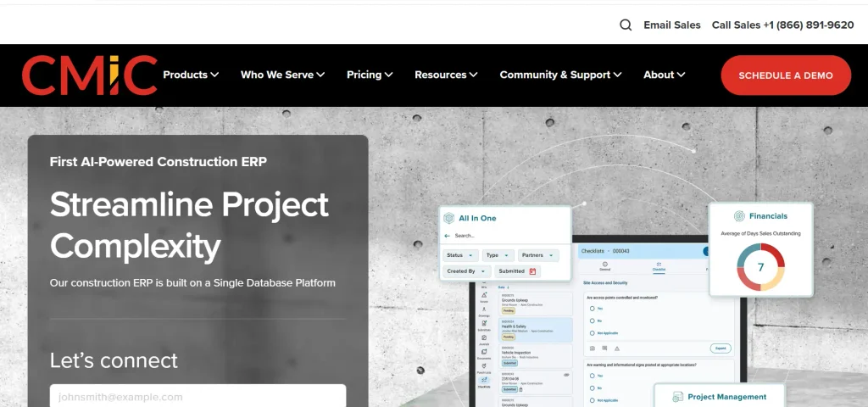Click the Financials card icon
Screen dimensions: 868x407
tap(739, 216)
